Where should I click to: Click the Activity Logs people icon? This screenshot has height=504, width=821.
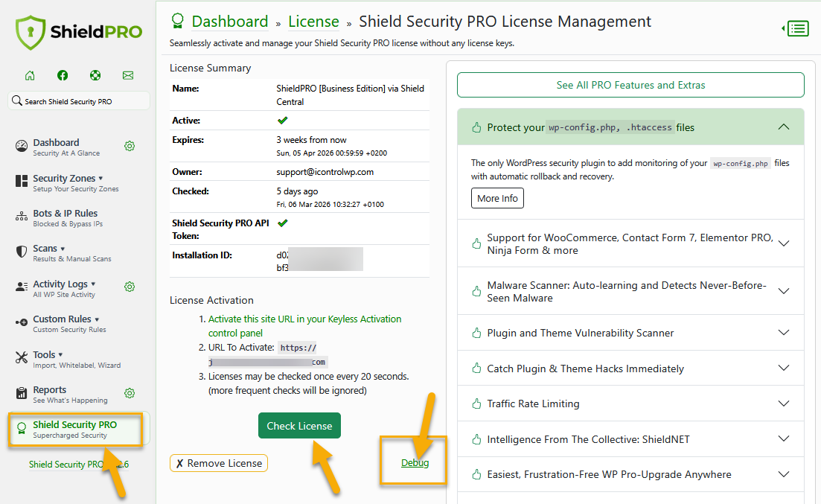(x=22, y=287)
